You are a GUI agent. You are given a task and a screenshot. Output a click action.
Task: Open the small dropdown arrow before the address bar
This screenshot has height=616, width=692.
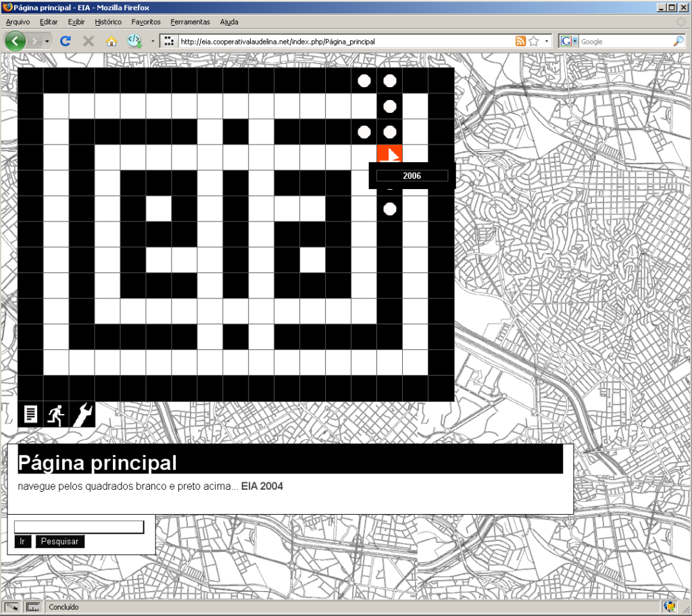(153, 41)
